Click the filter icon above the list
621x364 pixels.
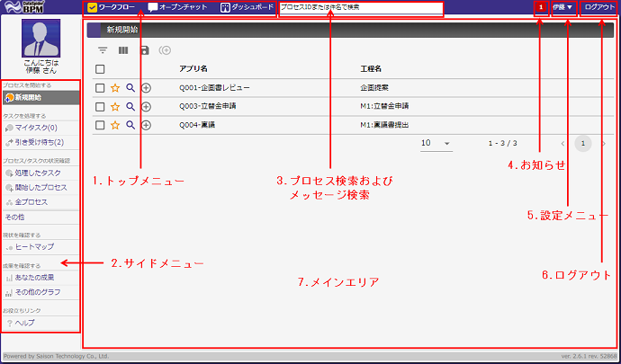click(103, 50)
